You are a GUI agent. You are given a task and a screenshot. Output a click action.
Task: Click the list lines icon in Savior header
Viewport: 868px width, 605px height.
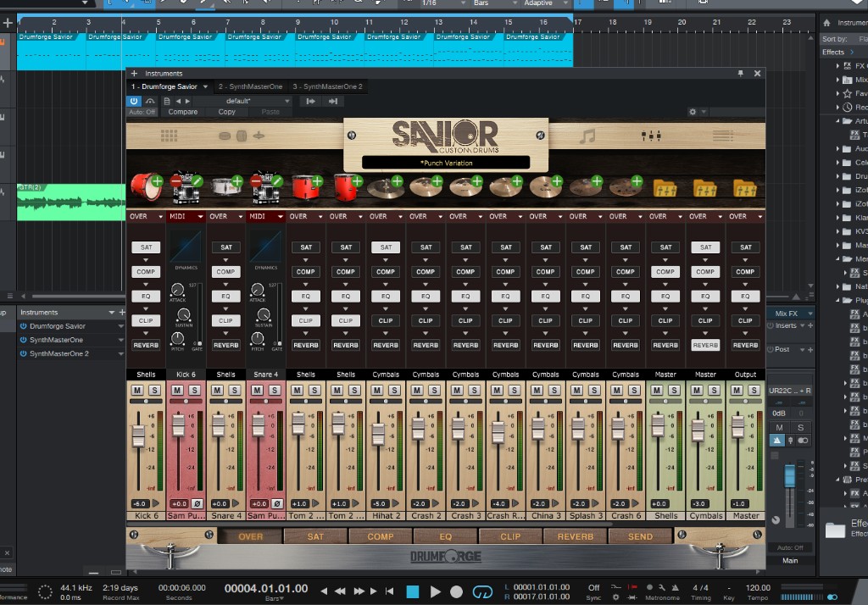[723, 136]
